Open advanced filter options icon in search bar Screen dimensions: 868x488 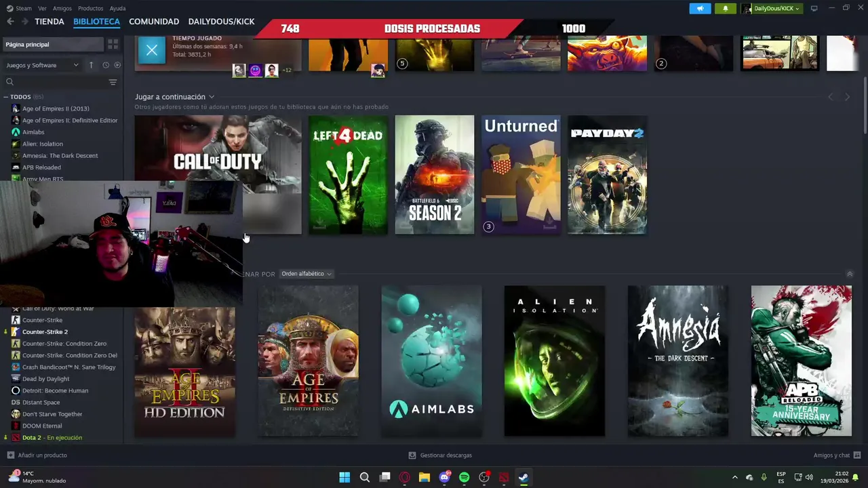(113, 82)
